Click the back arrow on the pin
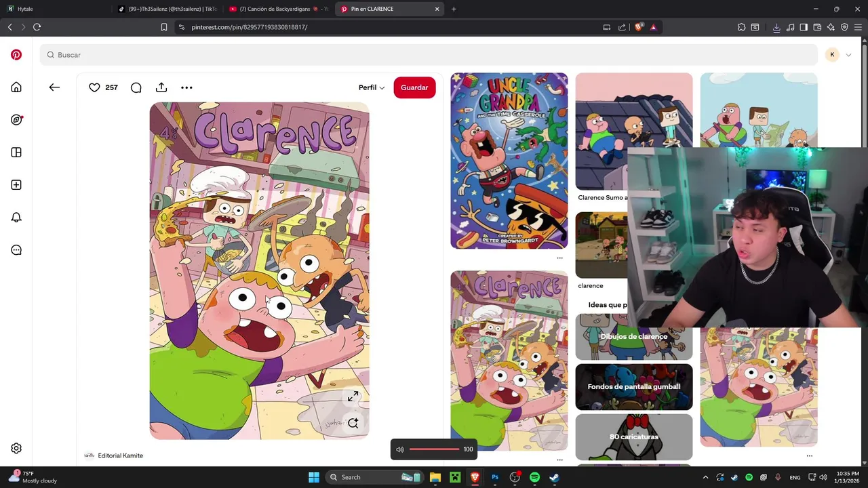The image size is (868, 488). coord(54,87)
